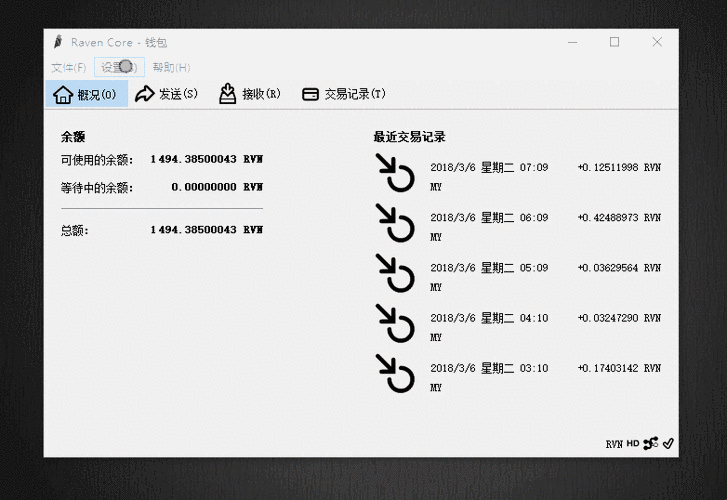
Task: Show the 交易记录(T) transactions tab
Action: 344,94
